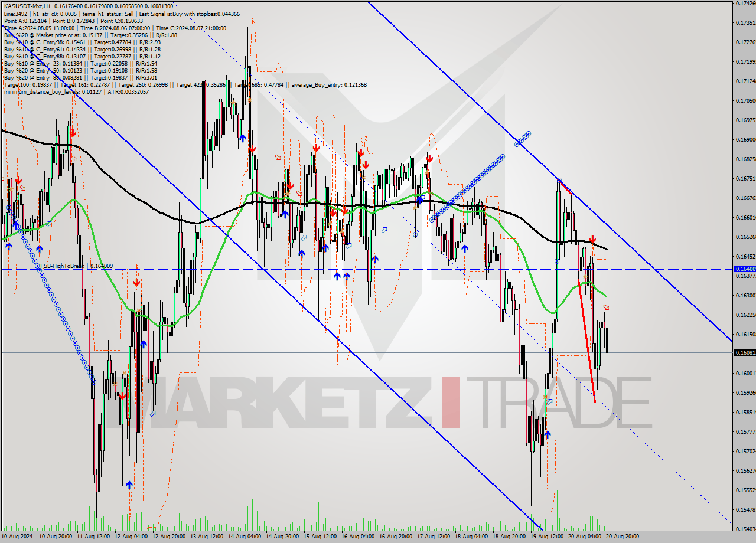756x543 pixels.
Task: Click the 0.17351 price axis label
Action: [745, 23]
